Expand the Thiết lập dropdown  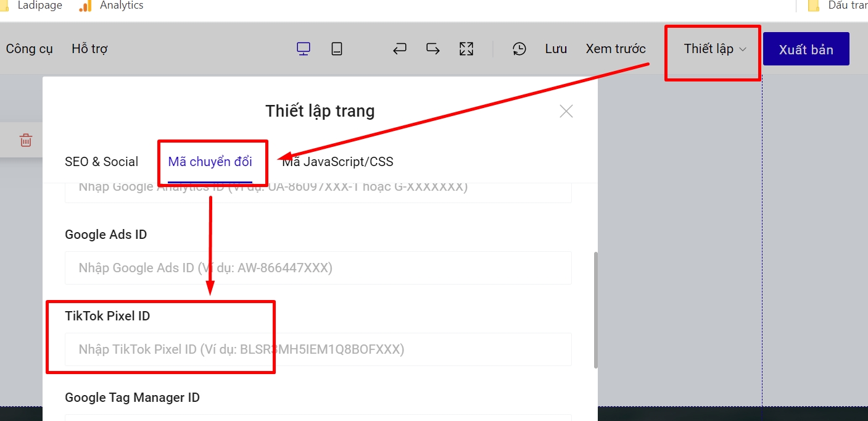714,49
